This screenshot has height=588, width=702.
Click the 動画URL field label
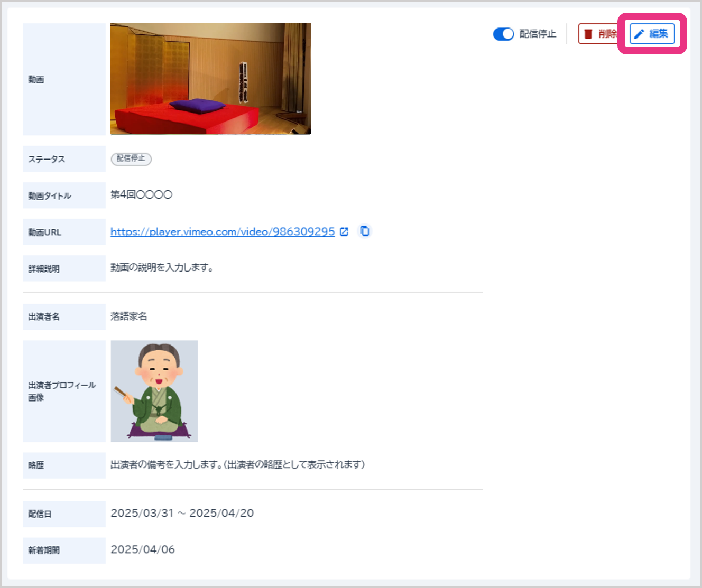tap(45, 232)
